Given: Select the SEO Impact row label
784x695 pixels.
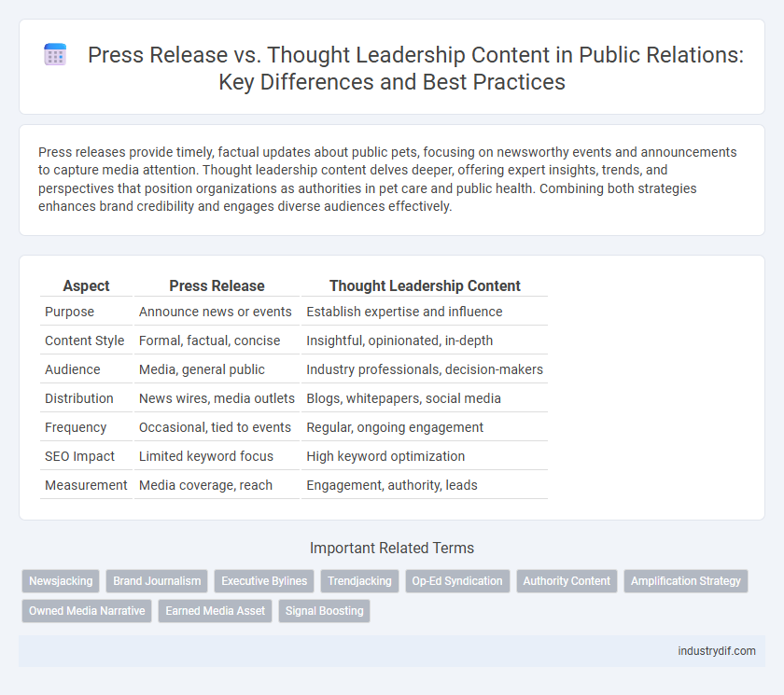Looking at the screenshot, I should 79,457.
